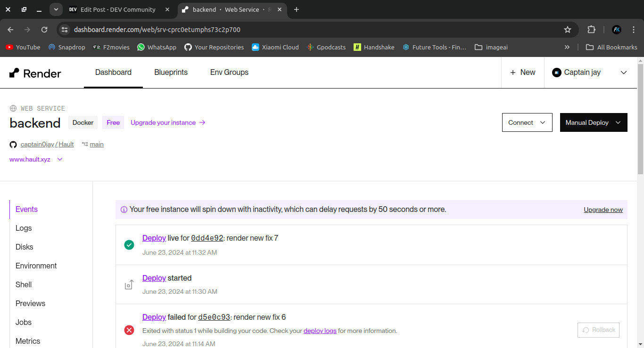Open the Connect dropdown

click(527, 122)
